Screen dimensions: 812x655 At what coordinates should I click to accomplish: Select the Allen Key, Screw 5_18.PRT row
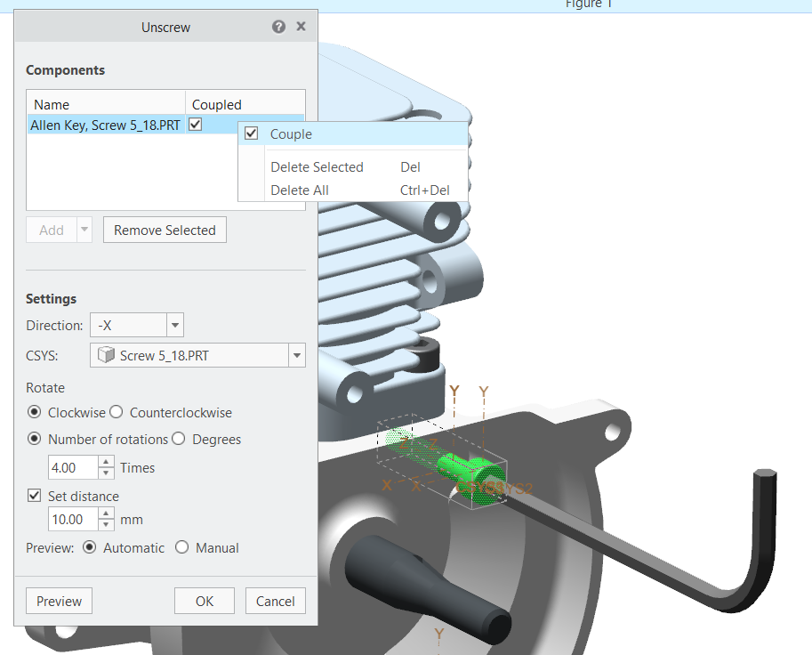point(107,125)
